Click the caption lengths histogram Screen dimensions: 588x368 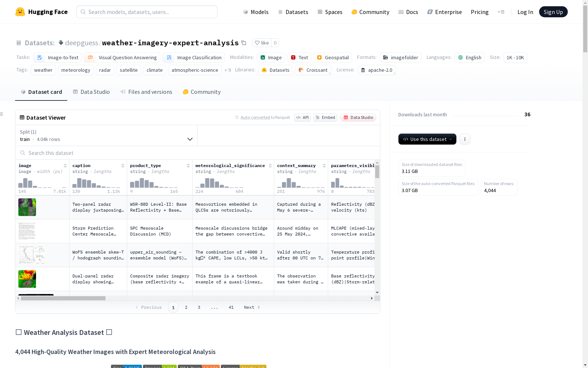[96, 183]
